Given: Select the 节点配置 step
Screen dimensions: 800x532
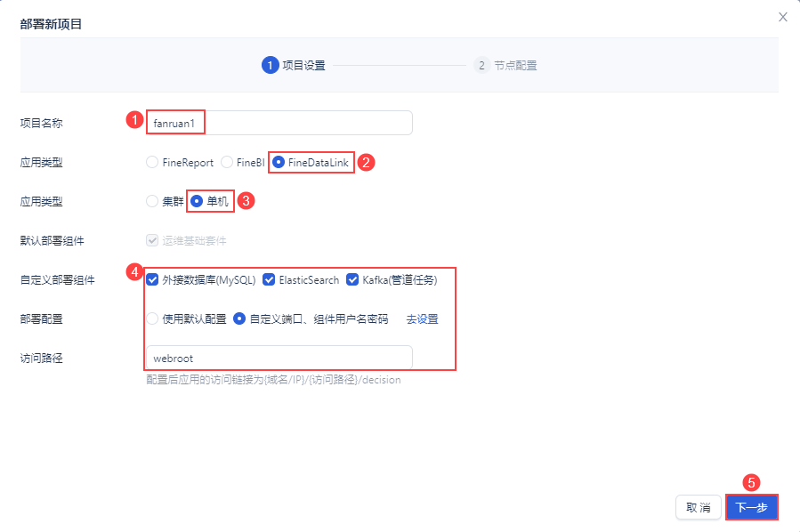Looking at the screenshot, I should (x=505, y=65).
